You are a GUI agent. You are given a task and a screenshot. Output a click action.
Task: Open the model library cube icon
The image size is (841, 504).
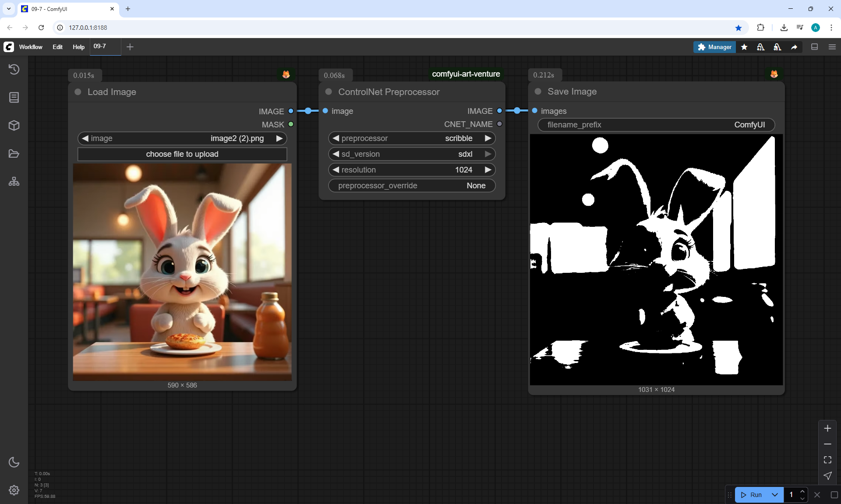(14, 126)
